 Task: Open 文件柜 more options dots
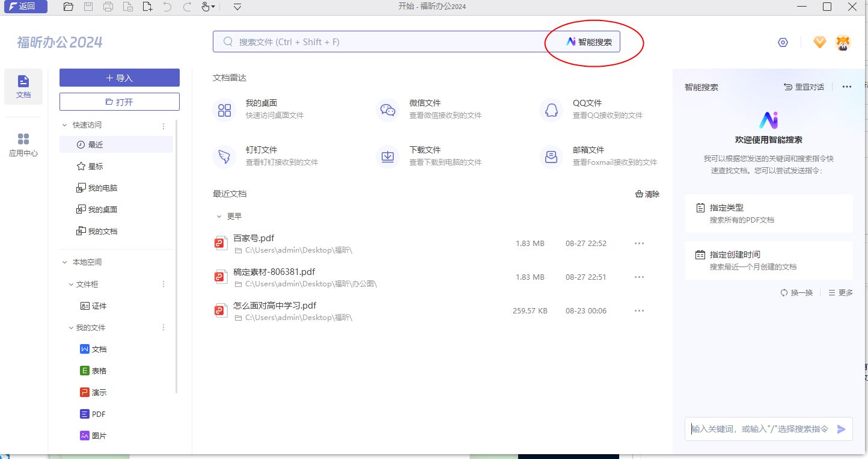164,284
